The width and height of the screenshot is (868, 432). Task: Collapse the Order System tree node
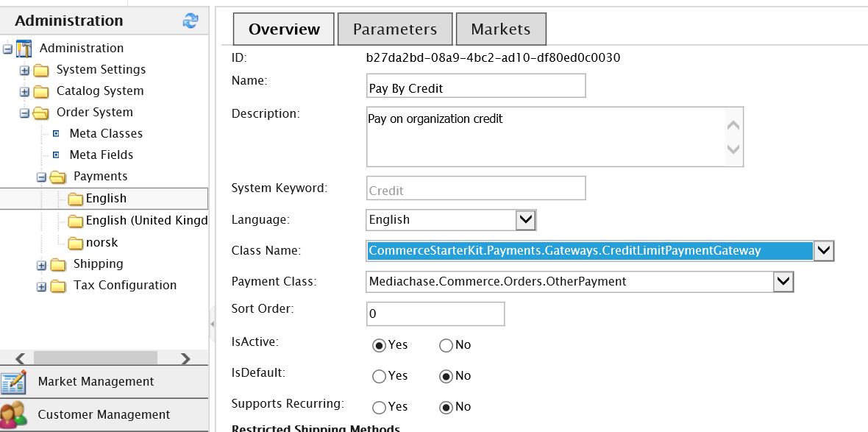coord(25,113)
